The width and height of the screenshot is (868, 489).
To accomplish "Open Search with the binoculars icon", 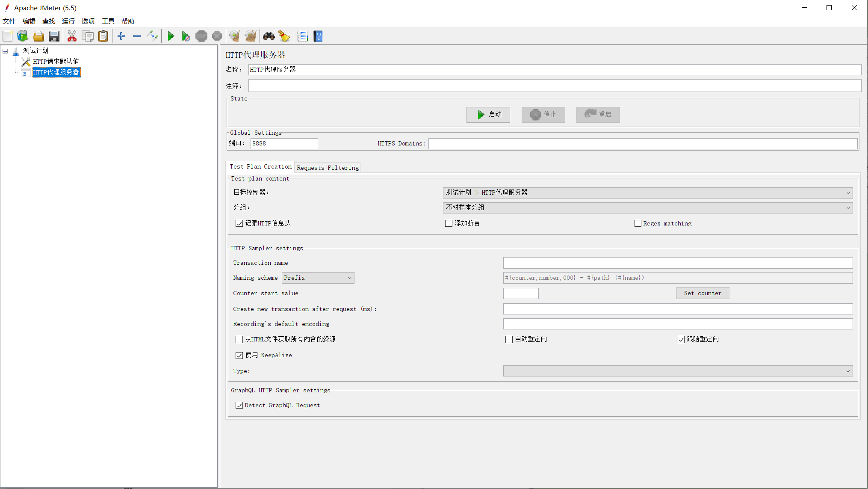I will coord(269,36).
